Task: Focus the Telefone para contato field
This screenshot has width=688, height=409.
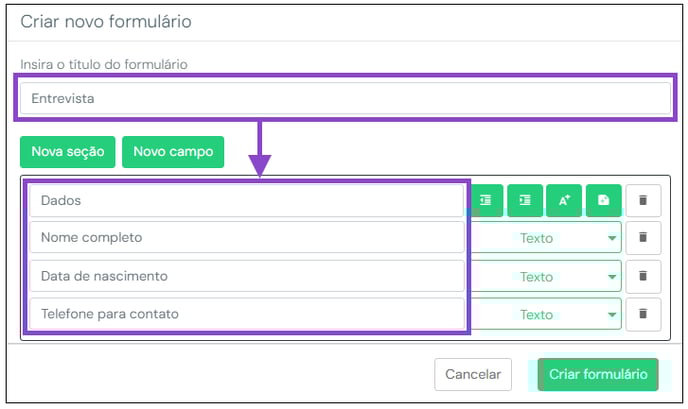Action: point(247,314)
